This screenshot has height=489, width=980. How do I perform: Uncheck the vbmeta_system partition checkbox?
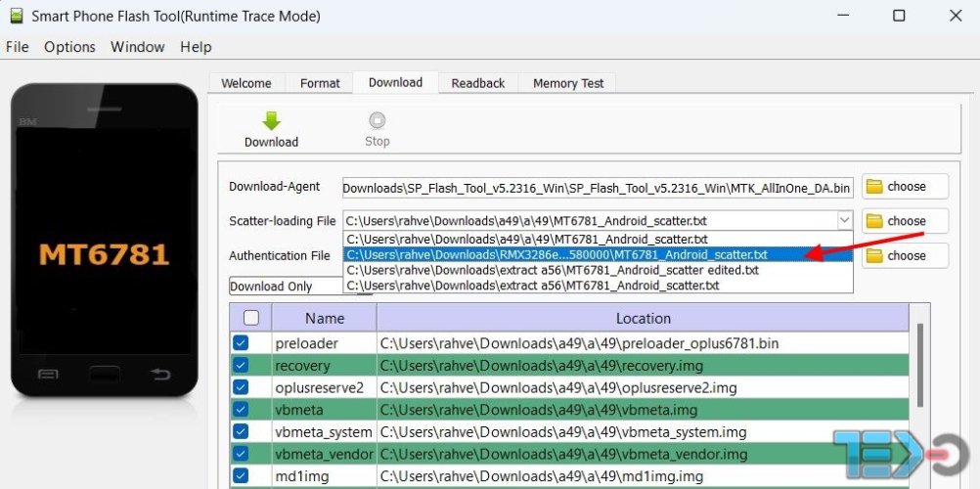240,431
